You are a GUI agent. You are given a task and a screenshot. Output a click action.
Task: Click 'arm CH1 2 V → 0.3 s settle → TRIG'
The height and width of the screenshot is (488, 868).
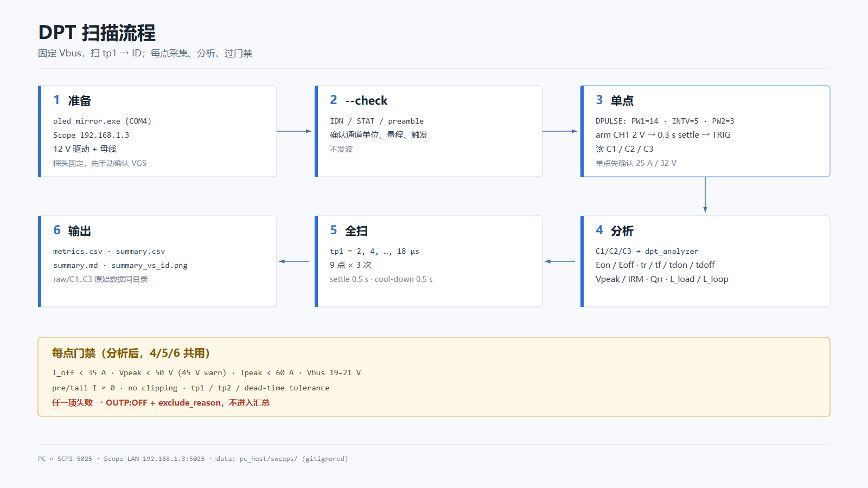pos(663,135)
